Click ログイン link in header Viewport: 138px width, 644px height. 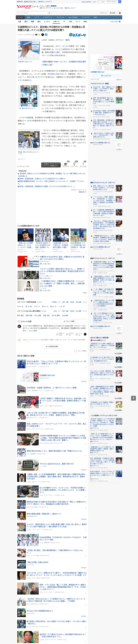pos(42,8)
